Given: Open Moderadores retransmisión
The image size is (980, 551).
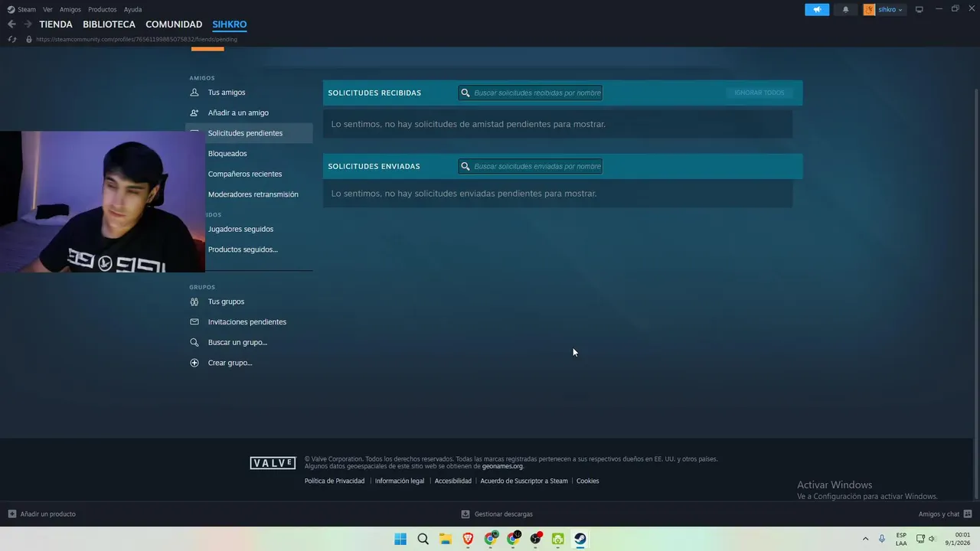Looking at the screenshot, I should click(253, 194).
